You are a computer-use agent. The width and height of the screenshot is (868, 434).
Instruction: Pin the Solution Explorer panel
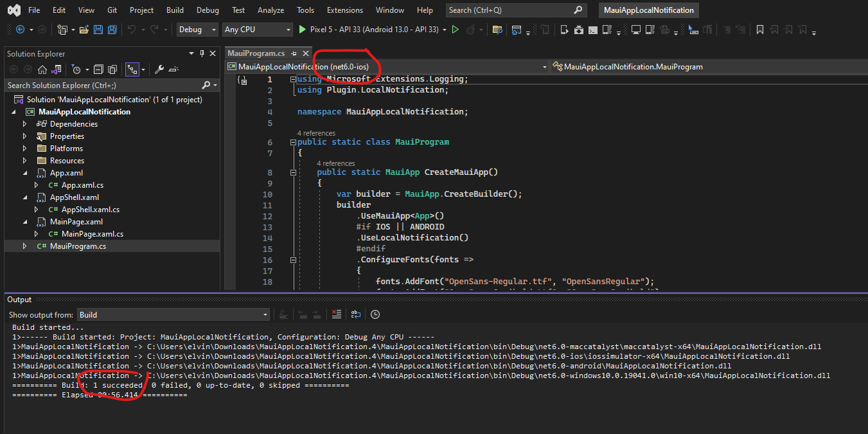point(202,53)
